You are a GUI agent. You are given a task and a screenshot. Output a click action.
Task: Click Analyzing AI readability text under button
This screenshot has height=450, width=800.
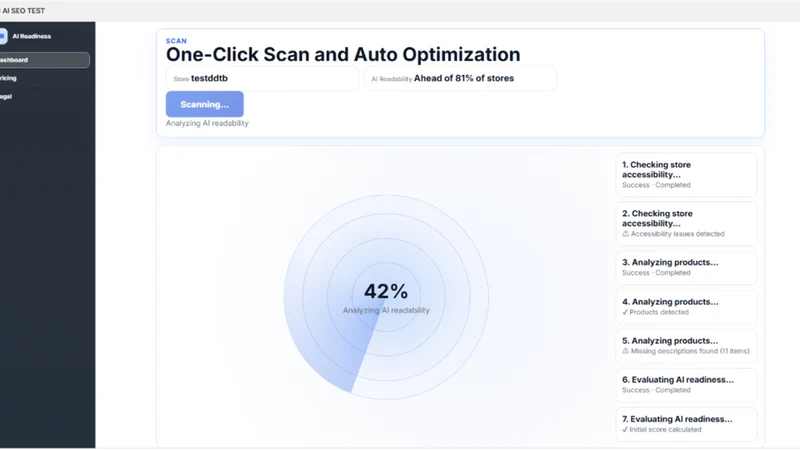click(207, 123)
